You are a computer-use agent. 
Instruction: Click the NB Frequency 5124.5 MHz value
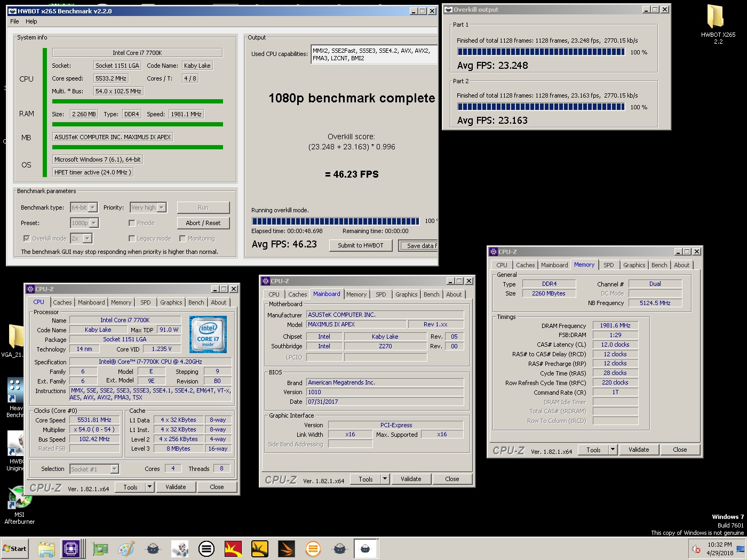point(655,303)
